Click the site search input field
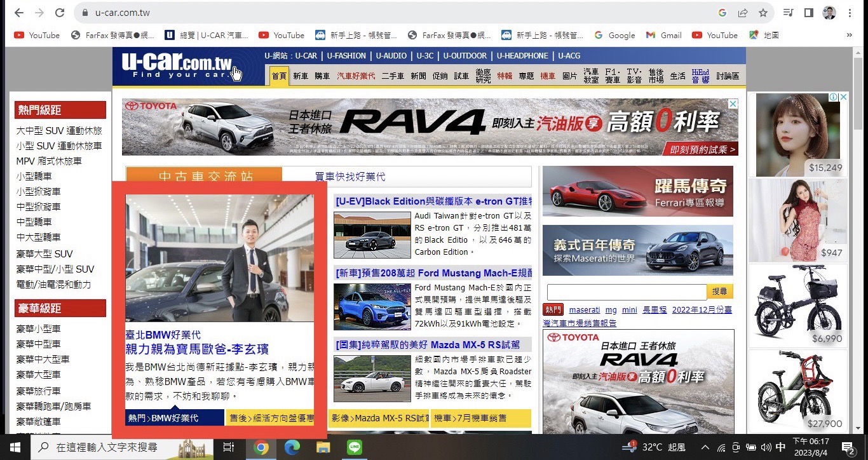This screenshot has height=460, width=868. click(x=627, y=292)
